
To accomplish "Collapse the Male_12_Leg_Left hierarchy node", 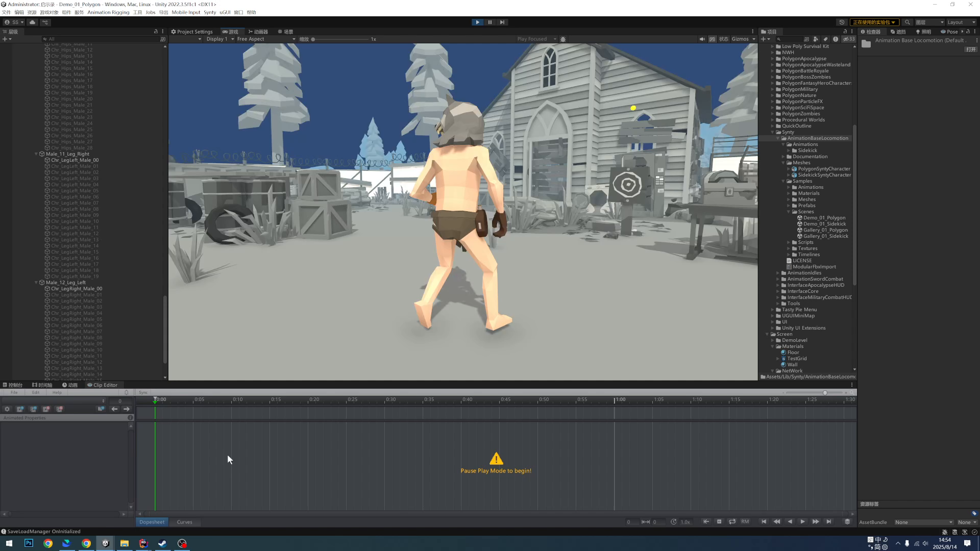I will click(36, 283).
